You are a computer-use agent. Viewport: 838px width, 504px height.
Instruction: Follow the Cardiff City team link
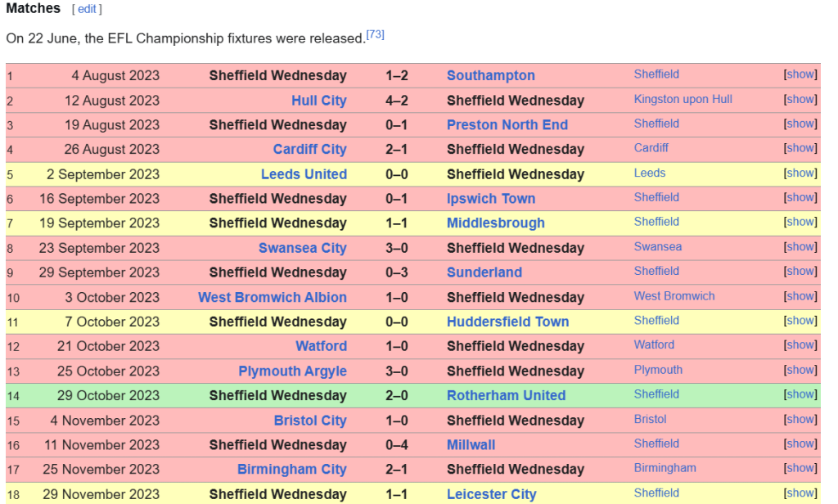[310, 149]
